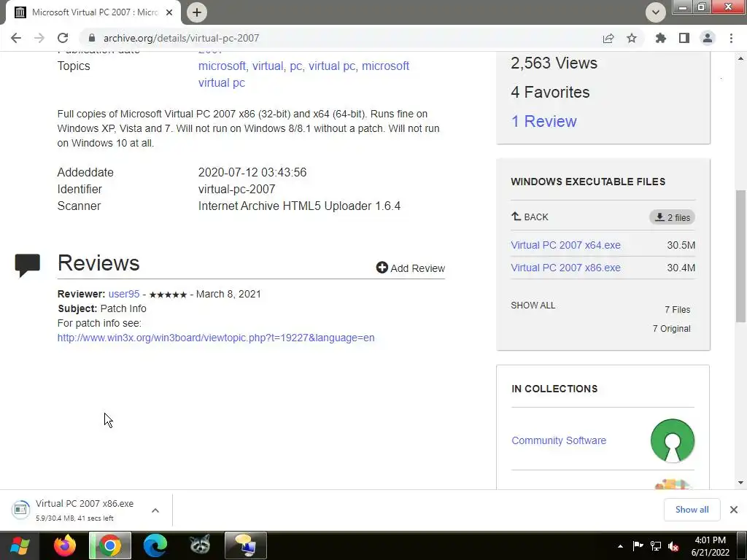This screenshot has width=747, height=560.
Task: Toggle the Chrome side panel
Action: (x=684, y=38)
